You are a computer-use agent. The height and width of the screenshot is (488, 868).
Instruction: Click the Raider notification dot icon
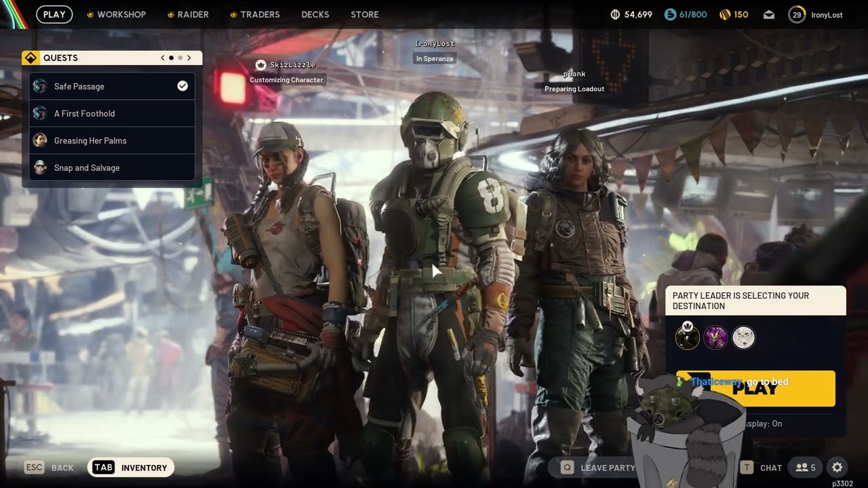coord(170,14)
